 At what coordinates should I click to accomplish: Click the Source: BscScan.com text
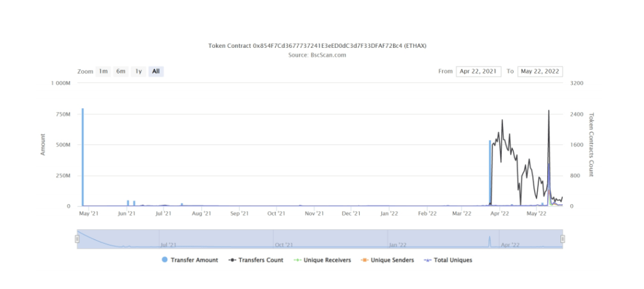(x=317, y=55)
